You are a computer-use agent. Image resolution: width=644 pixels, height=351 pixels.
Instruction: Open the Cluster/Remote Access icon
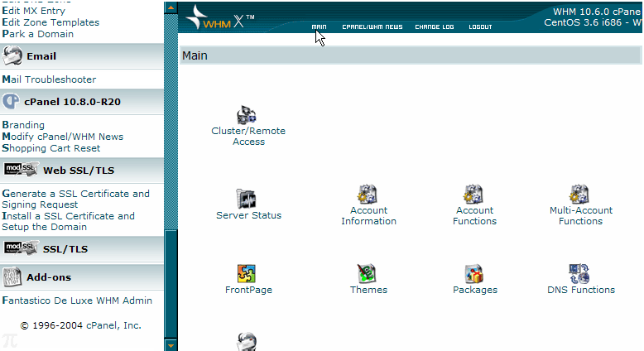click(x=248, y=115)
